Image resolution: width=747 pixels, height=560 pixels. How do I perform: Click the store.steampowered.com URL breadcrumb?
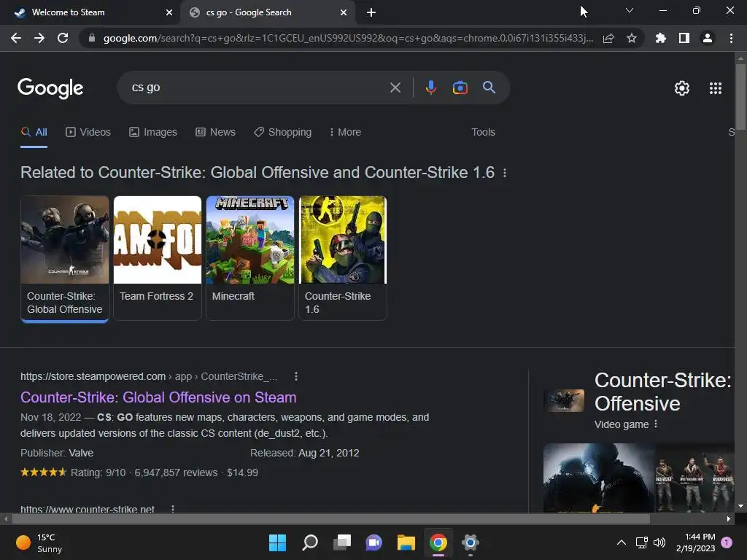coord(149,376)
